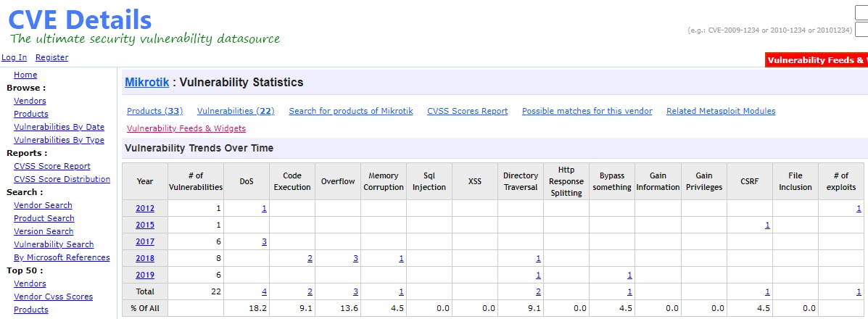The image size is (868, 319).
Task: Click the 'Http Response Splitting' column header
Action: (x=566, y=181)
